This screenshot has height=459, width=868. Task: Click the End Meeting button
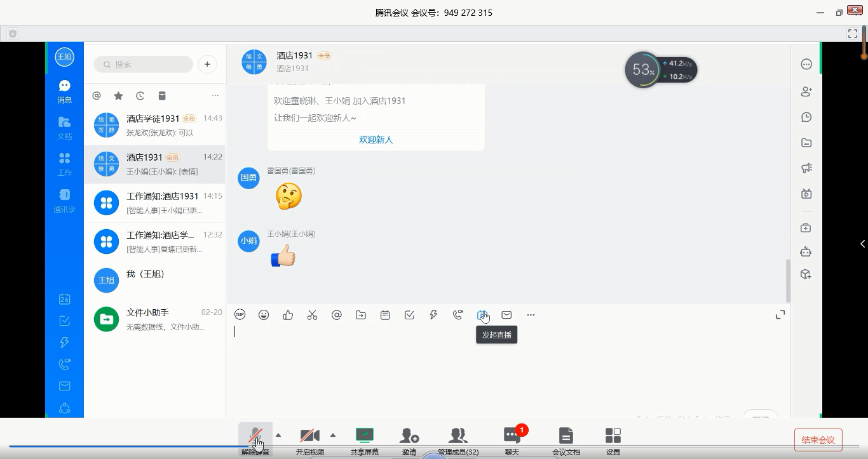pos(818,440)
